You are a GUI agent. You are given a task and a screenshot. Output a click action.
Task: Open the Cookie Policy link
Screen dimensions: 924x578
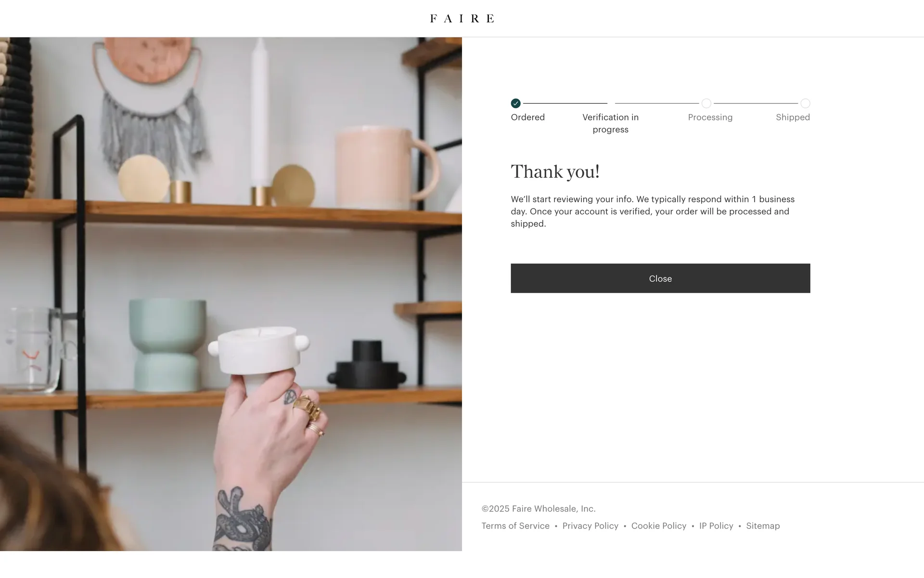point(658,525)
